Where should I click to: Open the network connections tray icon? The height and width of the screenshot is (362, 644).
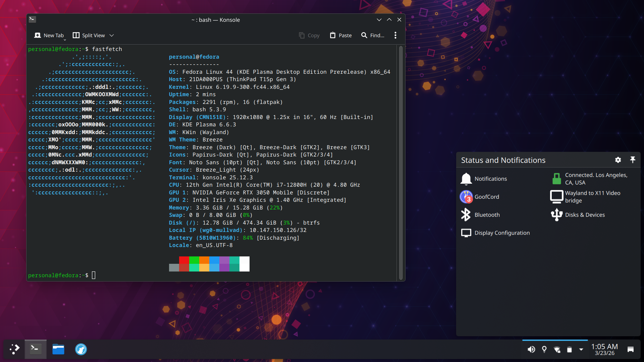[x=557, y=350]
